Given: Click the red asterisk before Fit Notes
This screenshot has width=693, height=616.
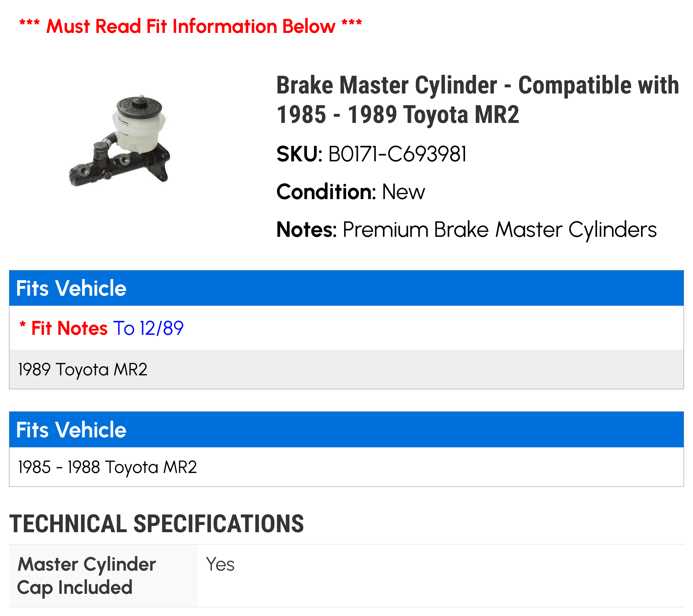Looking at the screenshot, I should click(x=23, y=326).
